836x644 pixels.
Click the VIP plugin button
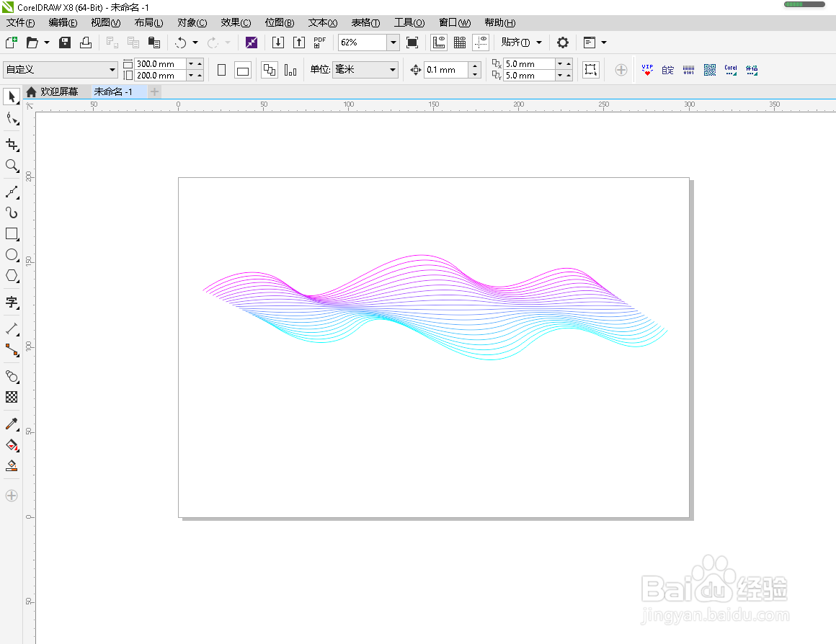(x=647, y=70)
